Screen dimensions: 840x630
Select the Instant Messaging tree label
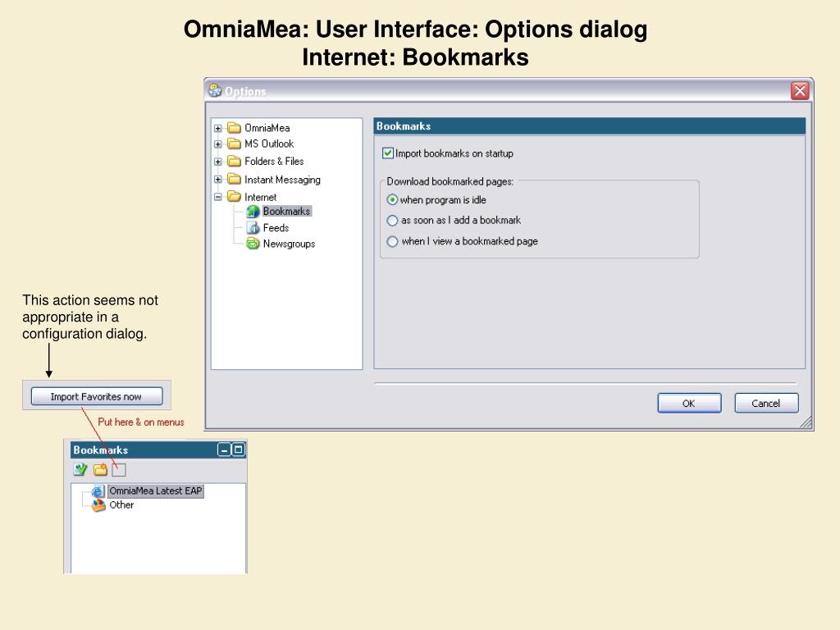pos(282,180)
